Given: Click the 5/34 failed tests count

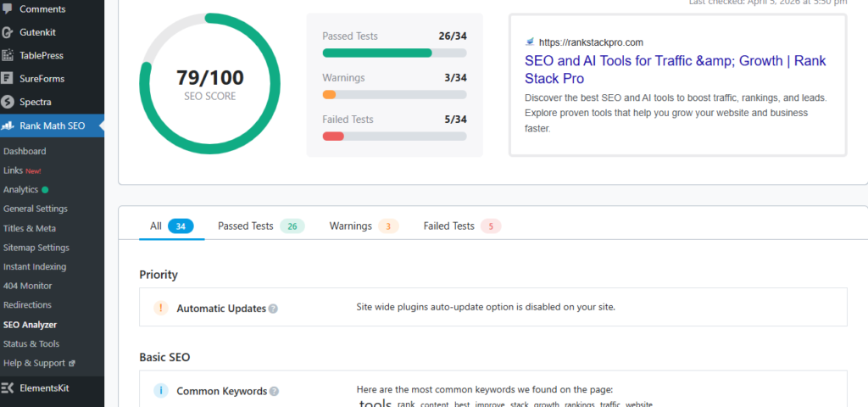Looking at the screenshot, I should pos(455,120).
